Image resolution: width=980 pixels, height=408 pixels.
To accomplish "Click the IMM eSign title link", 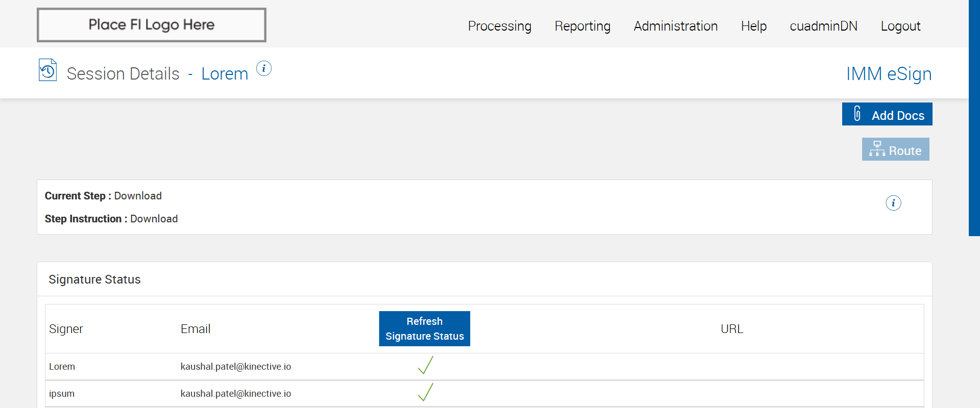I will (x=889, y=74).
